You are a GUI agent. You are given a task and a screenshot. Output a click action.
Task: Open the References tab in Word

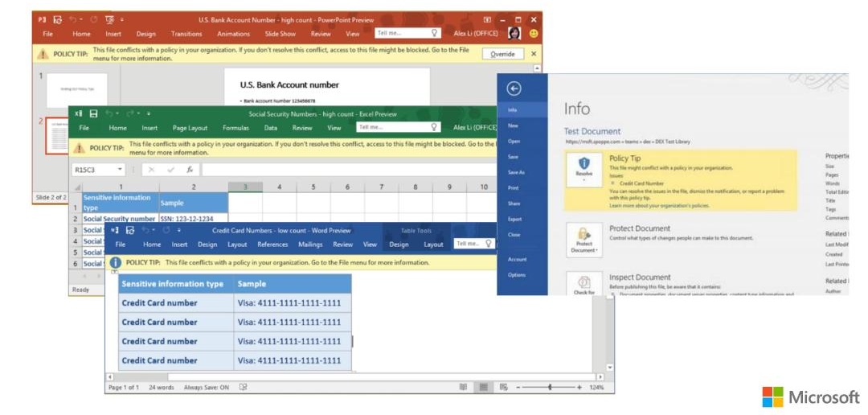(x=273, y=244)
